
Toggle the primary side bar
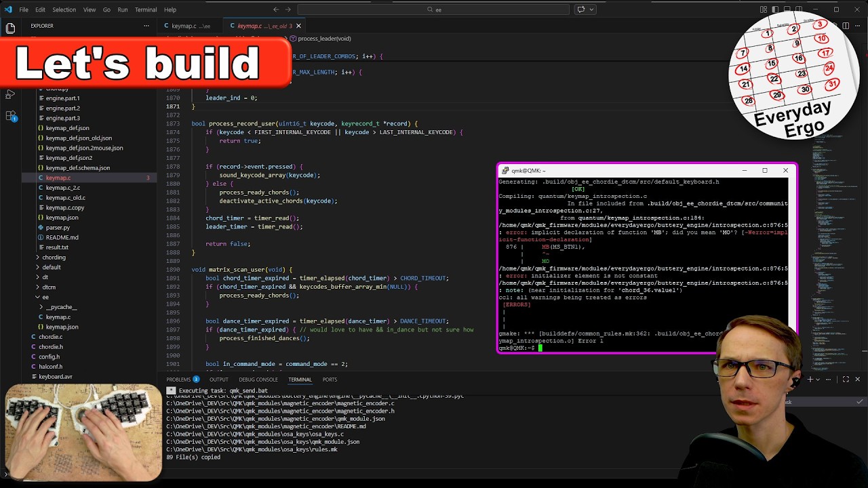[774, 9]
